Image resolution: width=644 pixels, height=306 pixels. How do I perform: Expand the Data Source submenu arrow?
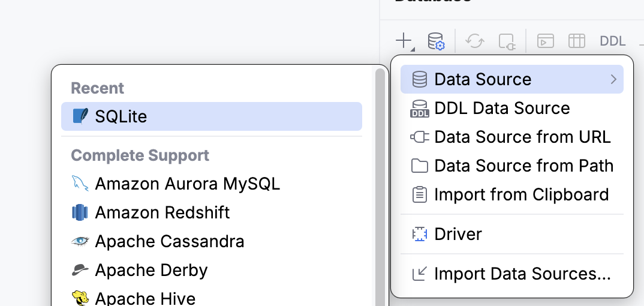click(613, 79)
